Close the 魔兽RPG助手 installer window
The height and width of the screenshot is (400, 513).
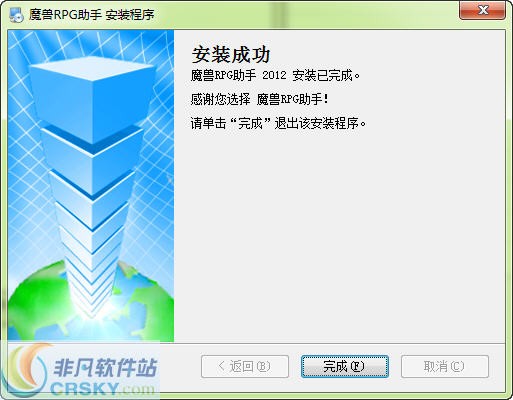482,11
